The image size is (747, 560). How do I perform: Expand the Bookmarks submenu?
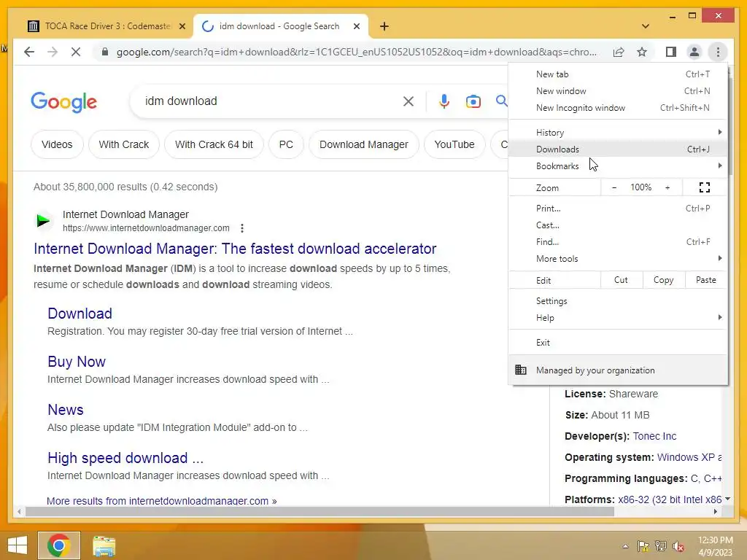pyautogui.click(x=619, y=166)
